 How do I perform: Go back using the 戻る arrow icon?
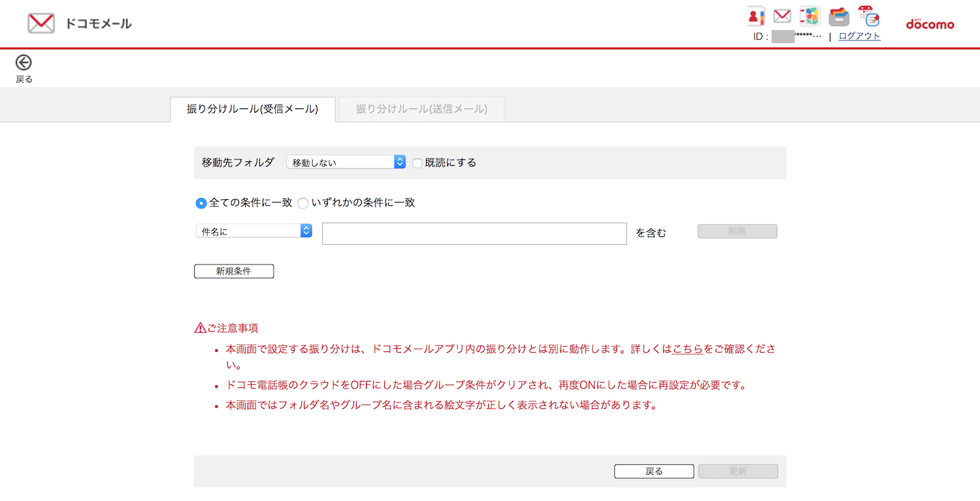(x=24, y=63)
